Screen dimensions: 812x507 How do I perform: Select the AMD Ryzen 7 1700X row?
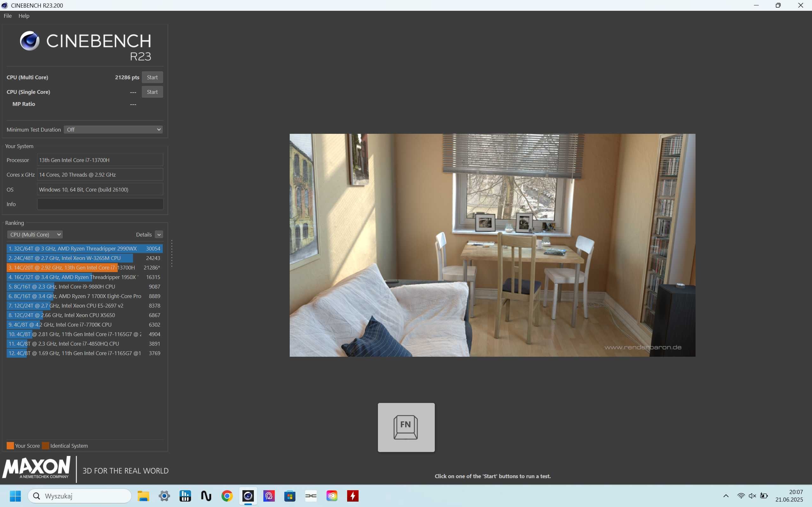(84, 296)
